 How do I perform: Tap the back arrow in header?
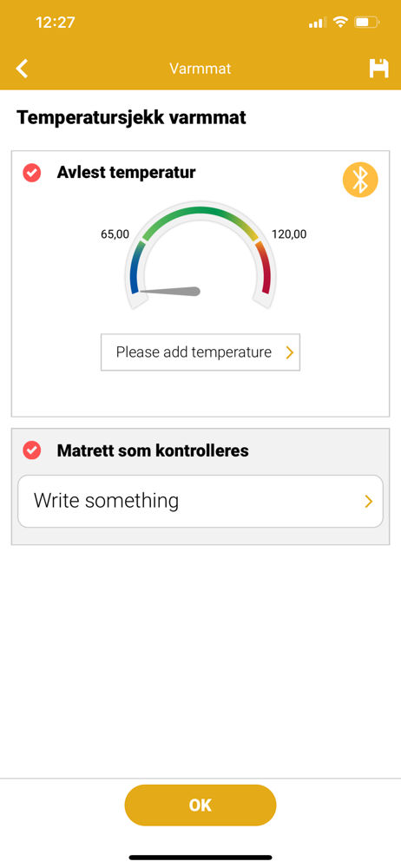click(x=22, y=69)
